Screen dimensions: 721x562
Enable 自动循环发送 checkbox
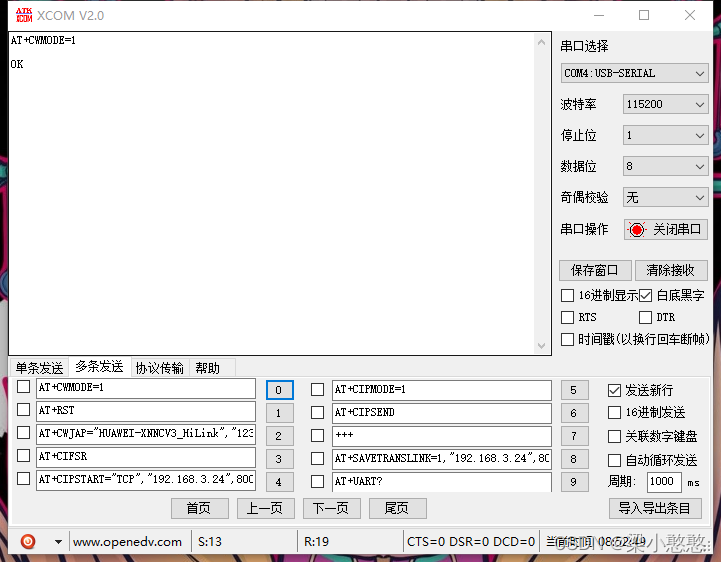click(x=615, y=460)
